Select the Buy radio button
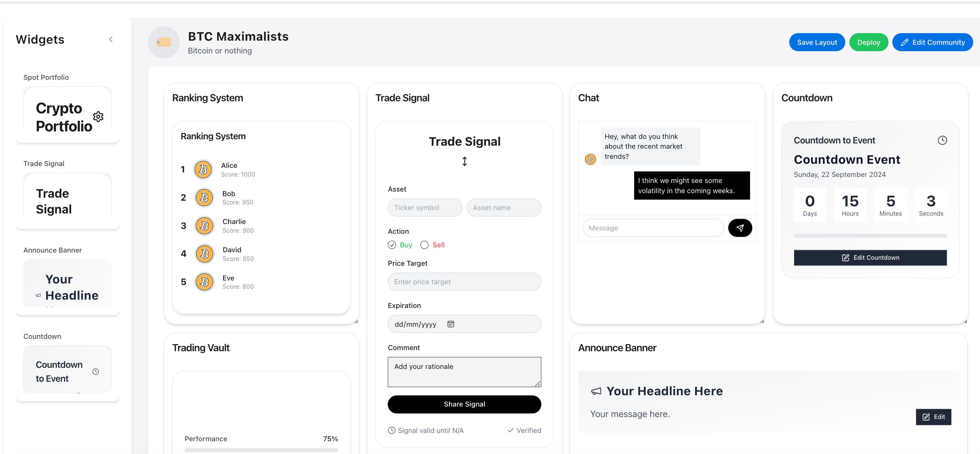 392,245
